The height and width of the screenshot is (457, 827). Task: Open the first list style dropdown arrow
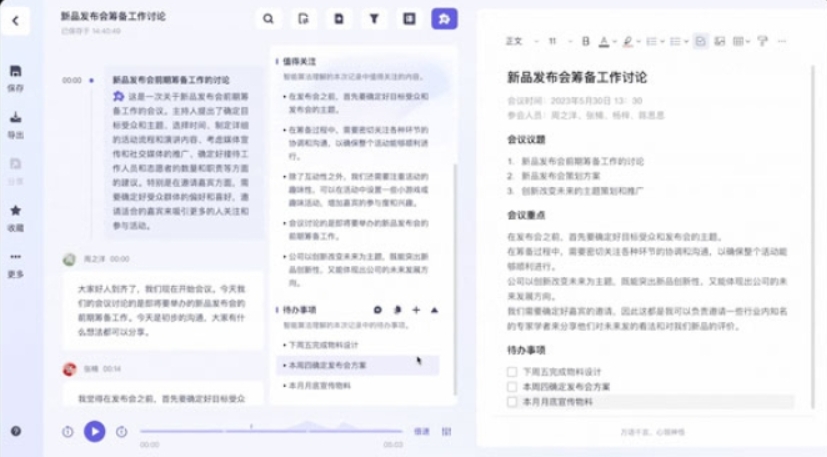pos(662,42)
